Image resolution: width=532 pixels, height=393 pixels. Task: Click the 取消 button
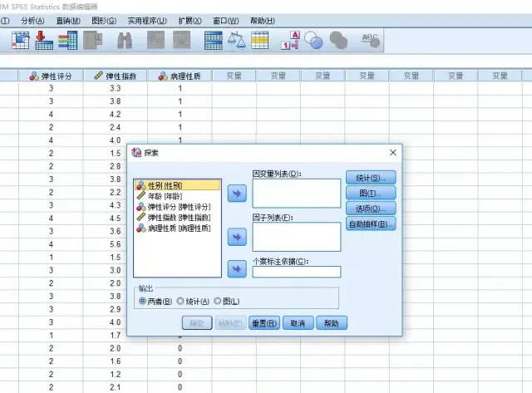pyautogui.click(x=298, y=323)
